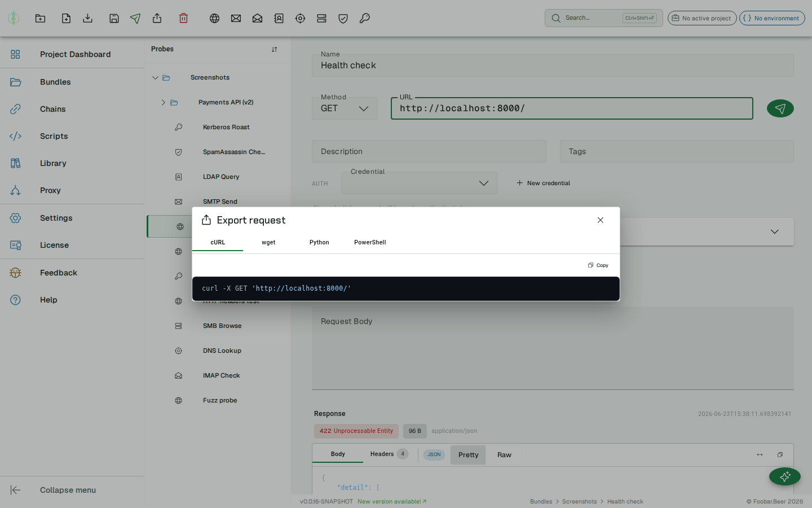812x508 pixels.
Task: Open the response Headers tab
Action: point(389,454)
